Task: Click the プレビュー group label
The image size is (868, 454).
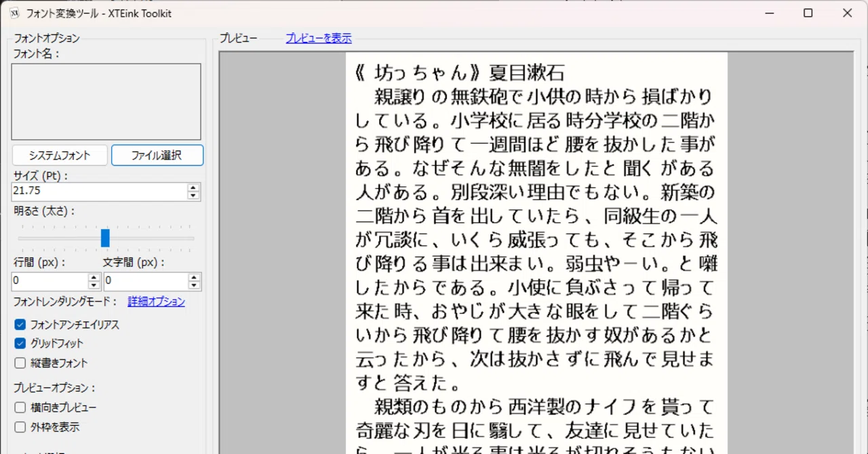Action: pyautogui.click(x=238, y=39)
